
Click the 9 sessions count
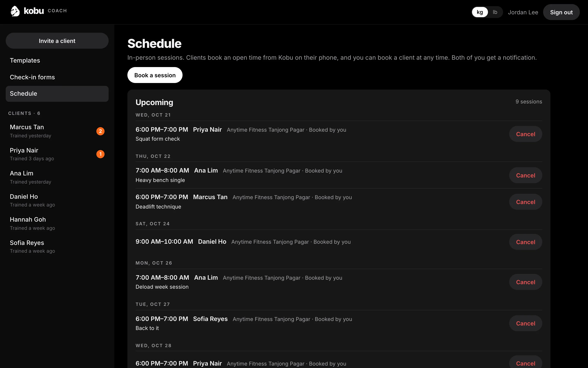[x=529, y=102]
